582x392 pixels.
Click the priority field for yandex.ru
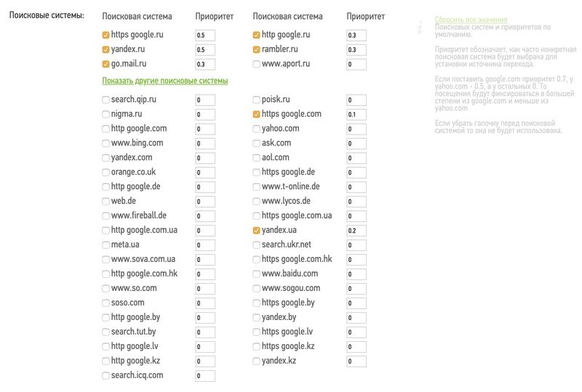(x=205, y=49)
